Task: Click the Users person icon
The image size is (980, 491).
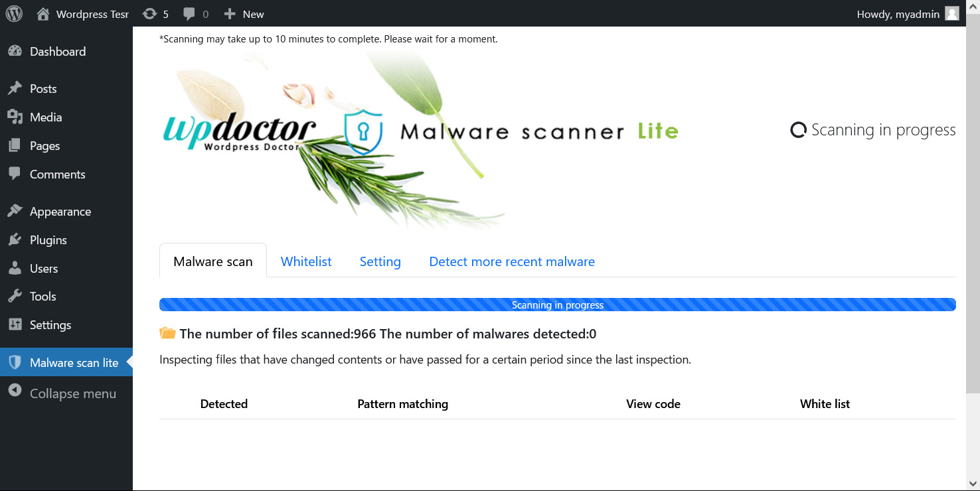Action: tap(15, 268)
